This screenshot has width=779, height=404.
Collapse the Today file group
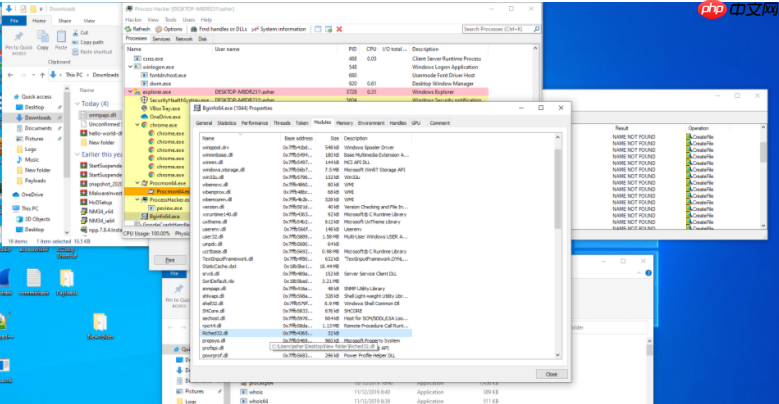point(78,104)
